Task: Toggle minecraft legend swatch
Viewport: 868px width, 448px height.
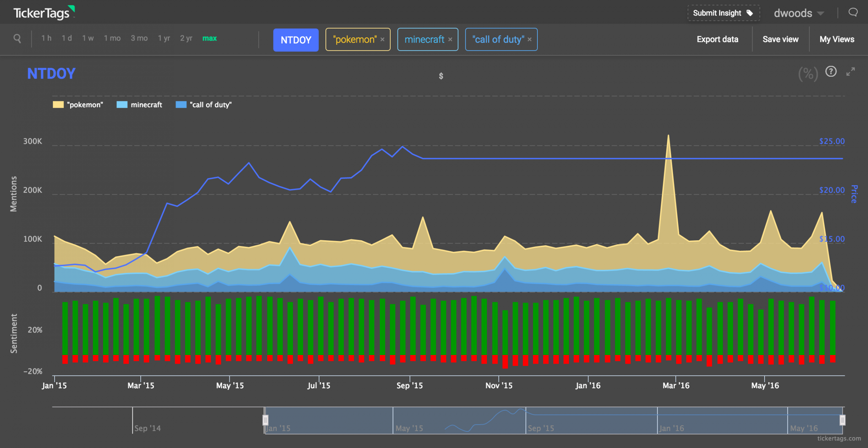Action: point(122,105)
